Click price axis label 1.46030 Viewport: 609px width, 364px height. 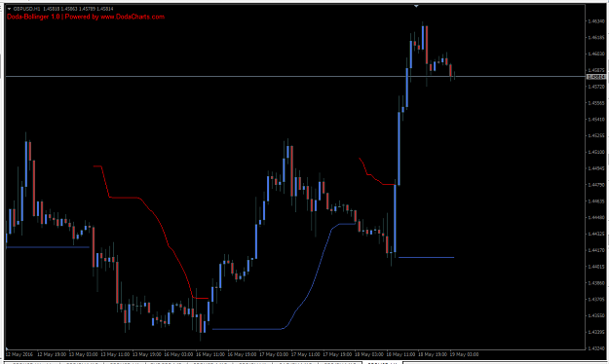597,54
